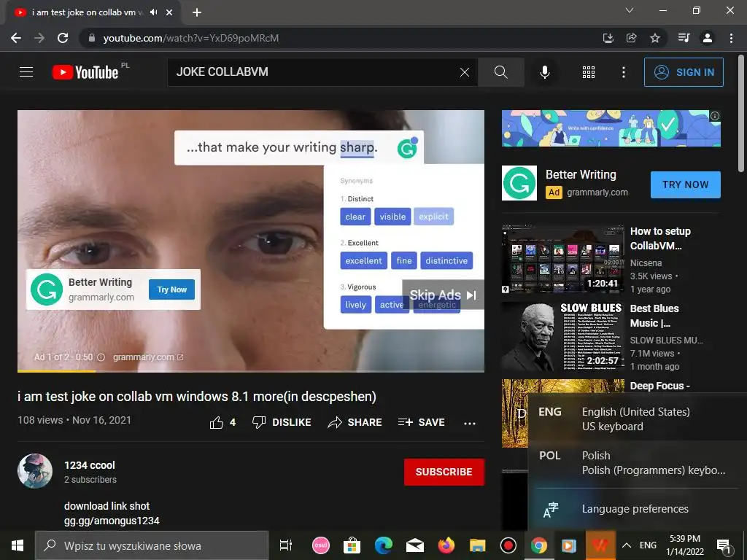Screen dimensions: 747x560
Task: Go forward in Chrome
Action: click(39, 38)
